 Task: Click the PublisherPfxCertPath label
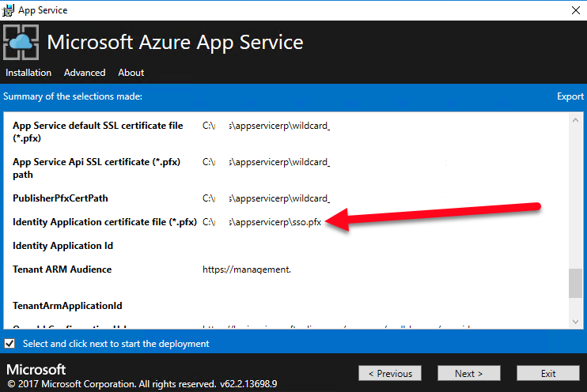[60, 198]
